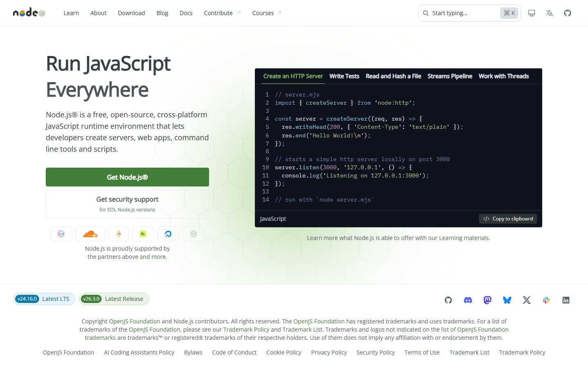Click the 'JavaScript' language label below code
This screenshot has height=368, width=588.
pyautogui.click(x=273, y=219)
